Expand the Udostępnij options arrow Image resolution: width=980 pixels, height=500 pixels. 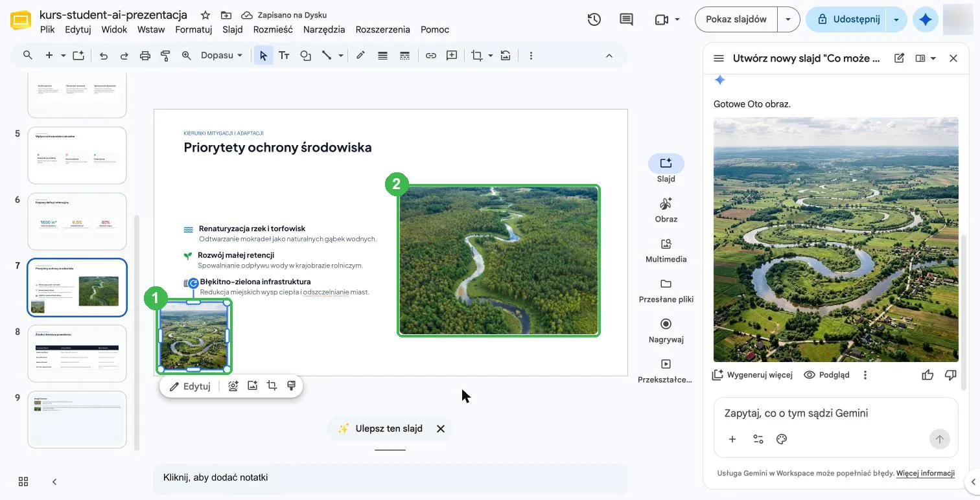coord(896,19)
